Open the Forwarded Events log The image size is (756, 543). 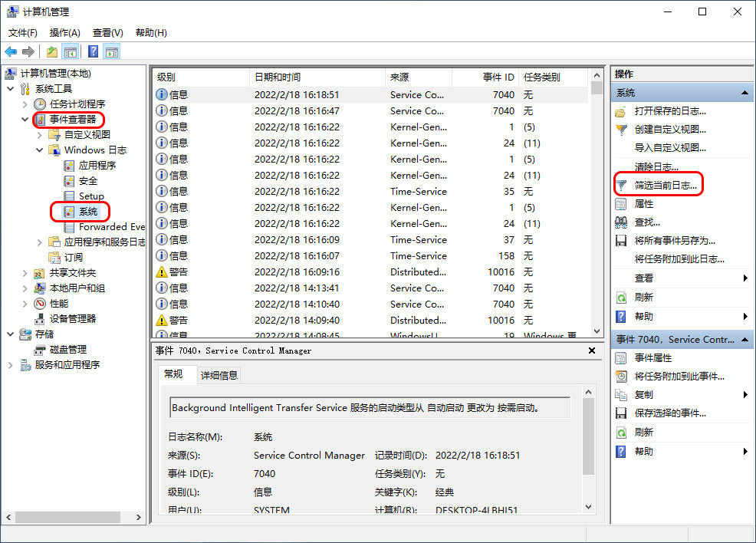coord(112,227)
